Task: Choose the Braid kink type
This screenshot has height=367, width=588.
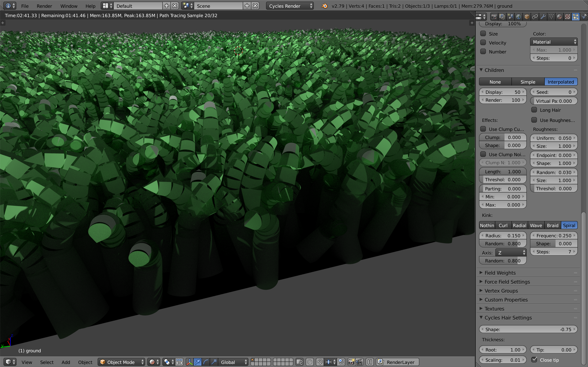Action: click(552, 225)
